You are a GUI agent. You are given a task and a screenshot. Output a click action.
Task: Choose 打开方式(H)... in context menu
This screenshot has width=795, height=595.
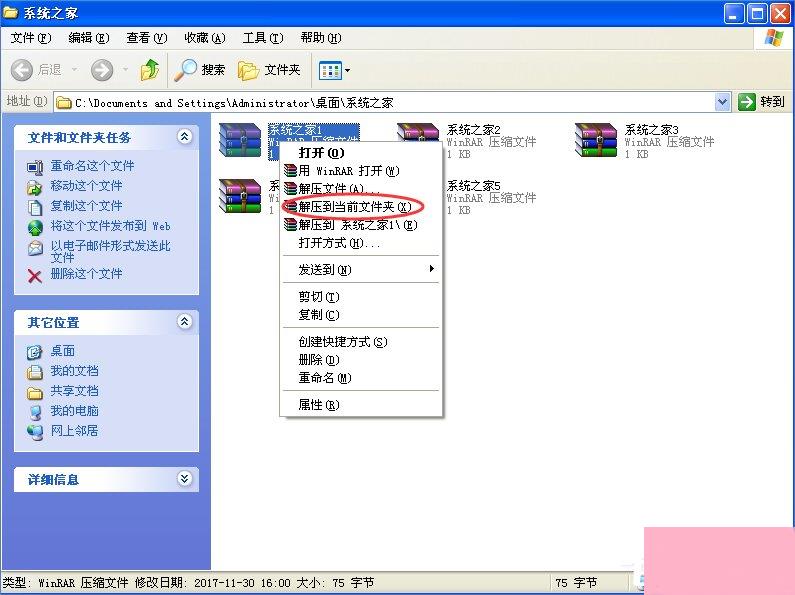pyautogui.click(x=361, y=243)
